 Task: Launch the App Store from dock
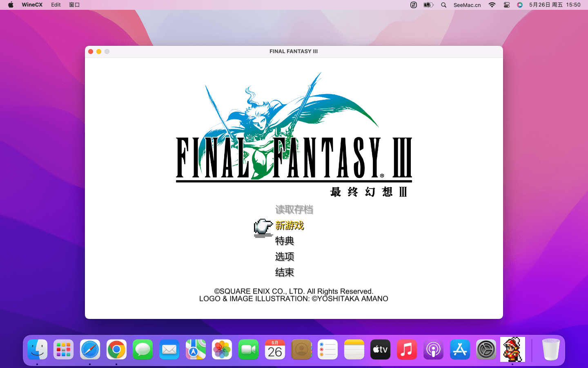[x=460, y=350]
